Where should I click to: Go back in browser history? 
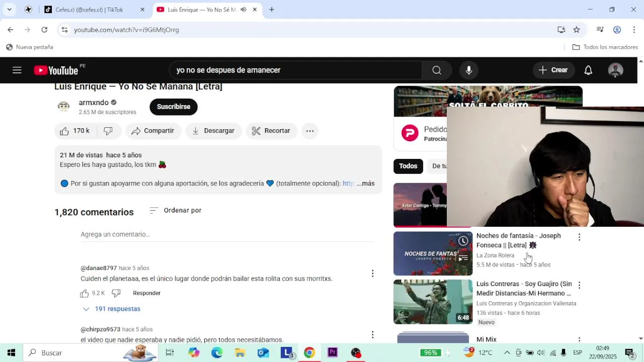(x=10, y=30)
